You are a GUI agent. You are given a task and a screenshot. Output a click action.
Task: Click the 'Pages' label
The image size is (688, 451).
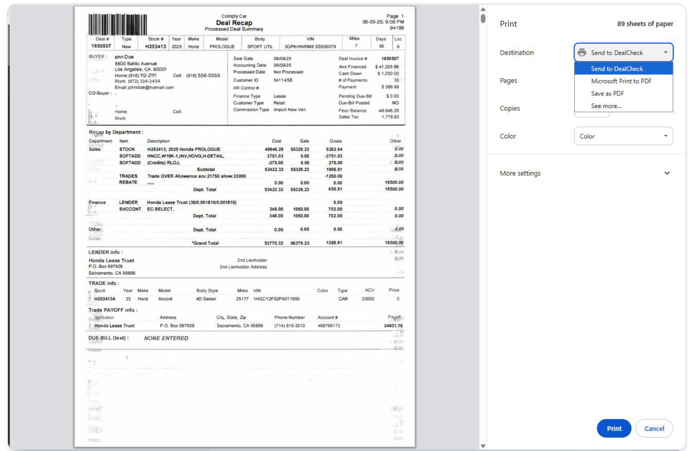click(509, 81)
